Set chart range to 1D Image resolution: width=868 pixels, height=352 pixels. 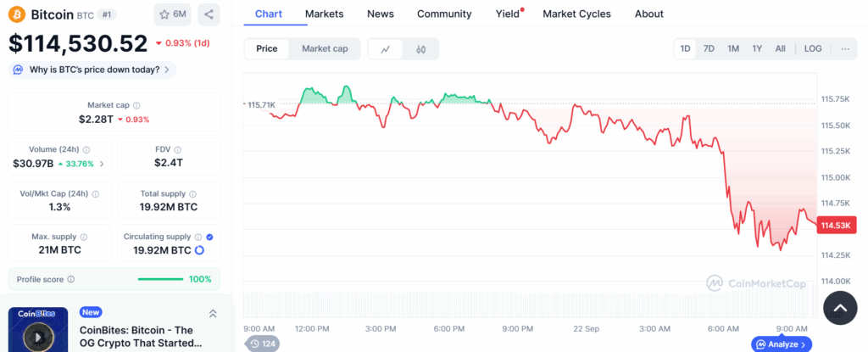[685, 49]
